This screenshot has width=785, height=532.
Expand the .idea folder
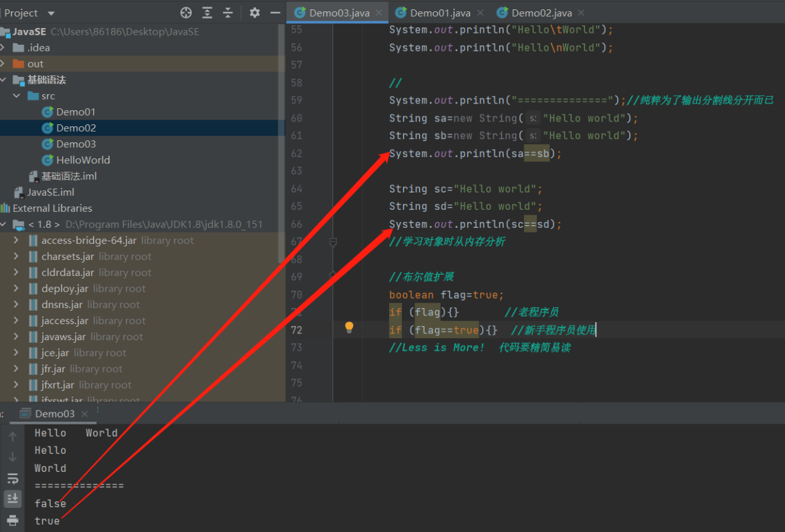click(x=3, y=47)
